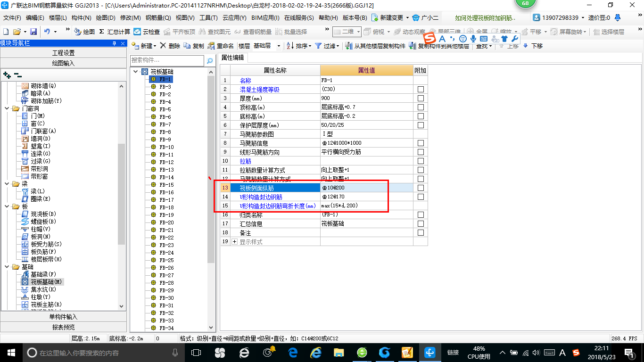Pin the 模块导航栏 panel
Screen dimensions: 644x362
click(115, 43)
